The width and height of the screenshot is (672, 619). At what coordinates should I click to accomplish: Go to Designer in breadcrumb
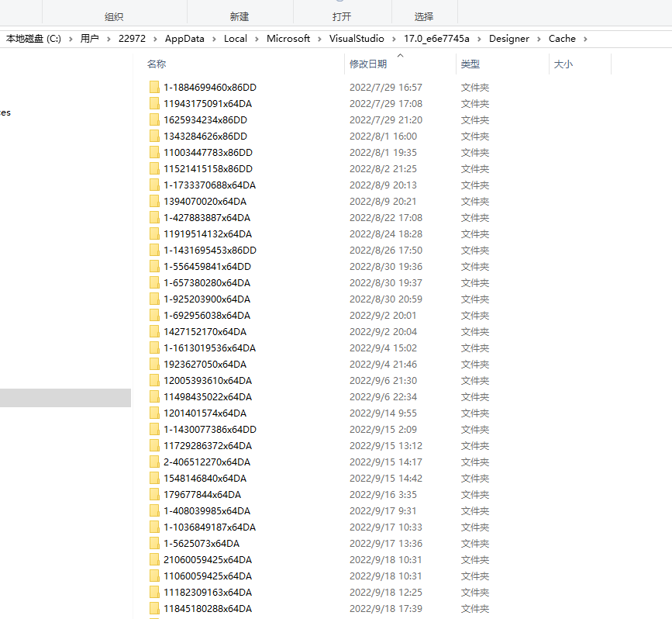point(509,39)
